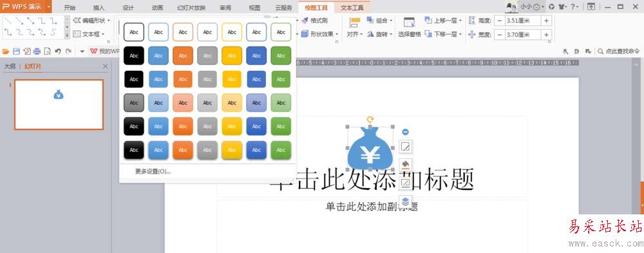The image size is (644, 253).
Task: Click the Print icon in quick access toolbar
Action: 37,52
